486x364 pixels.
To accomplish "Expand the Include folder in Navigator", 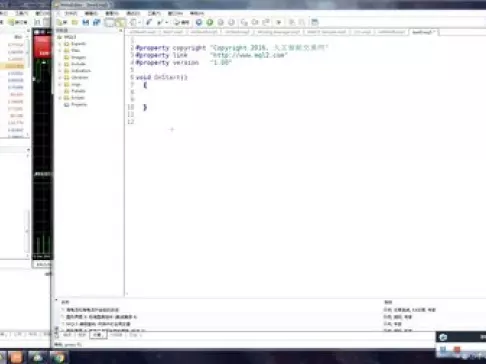I will tap(60, 64).
